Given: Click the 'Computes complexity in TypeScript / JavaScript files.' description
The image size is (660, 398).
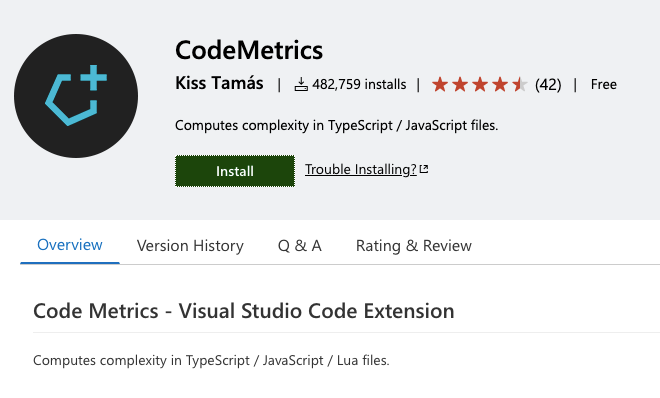Looking at the screenshot, I should (x=336, y=125).
